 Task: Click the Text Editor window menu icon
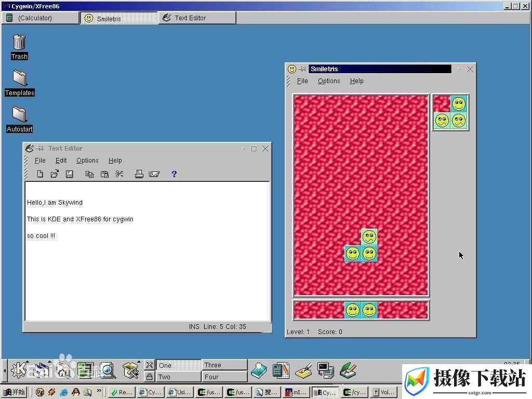pos(30,148)
